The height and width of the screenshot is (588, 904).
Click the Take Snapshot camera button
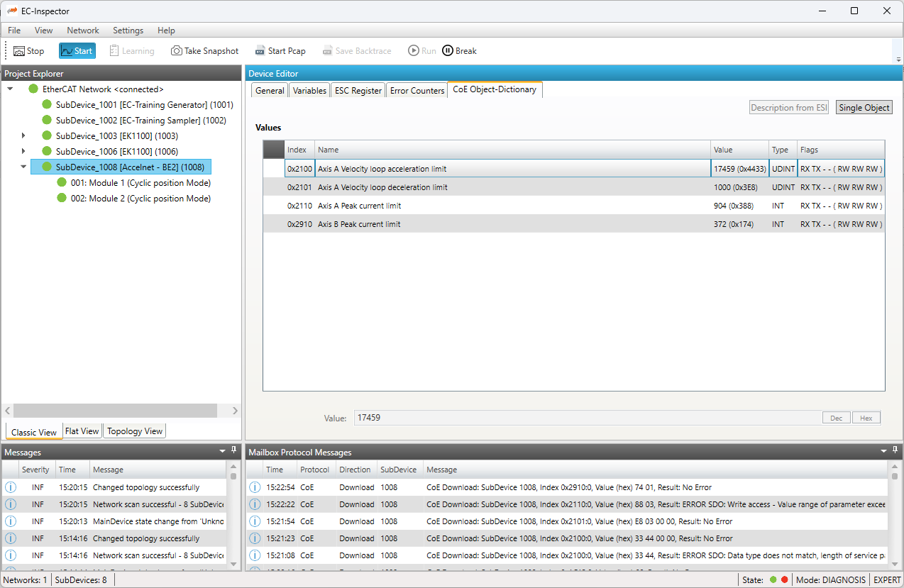point(204,51)
